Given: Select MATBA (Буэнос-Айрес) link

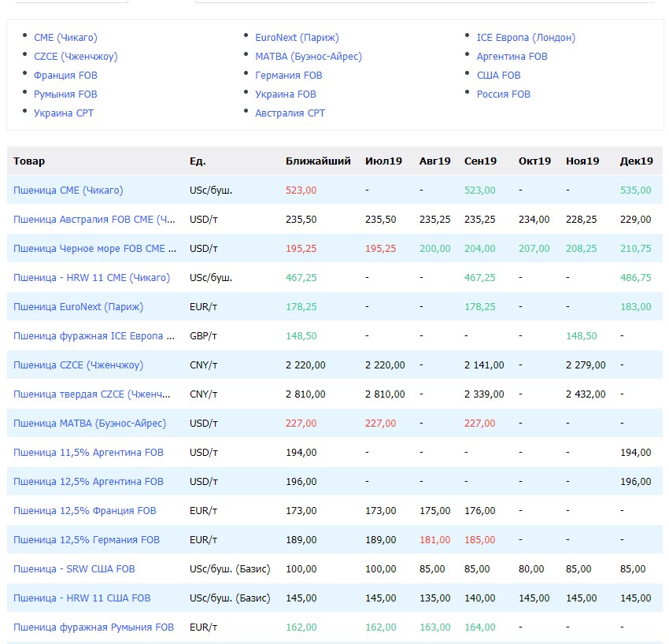Looking at the screenshot, I should [x=309, y=57].
